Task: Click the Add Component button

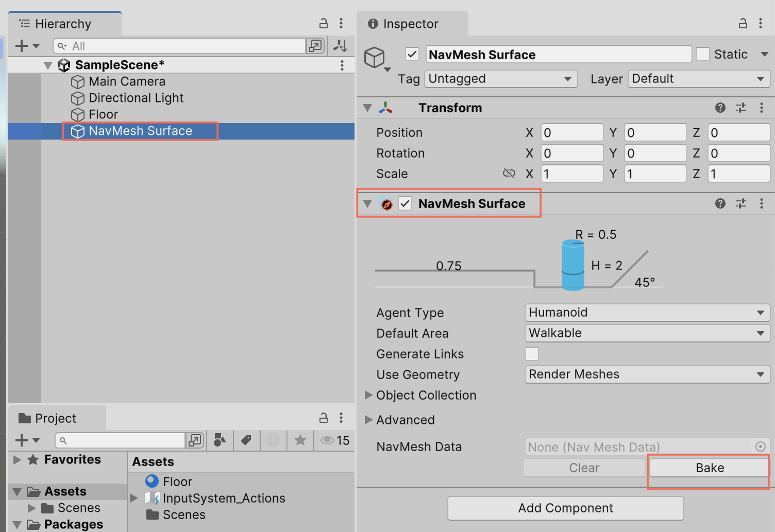Action: (565, 508)
